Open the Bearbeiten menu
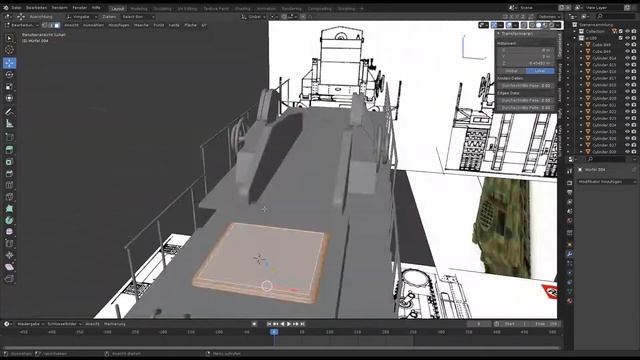640x360 pixels. click(x=36, y=8)
